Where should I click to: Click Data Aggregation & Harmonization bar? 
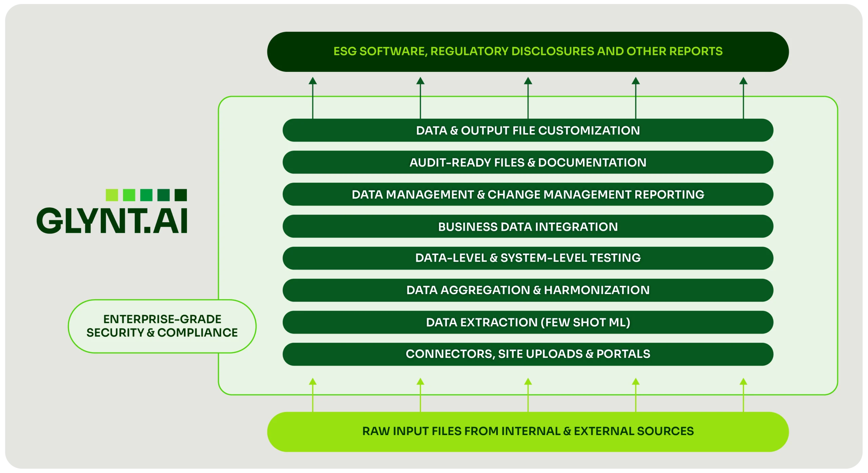(x=528, y=290)
